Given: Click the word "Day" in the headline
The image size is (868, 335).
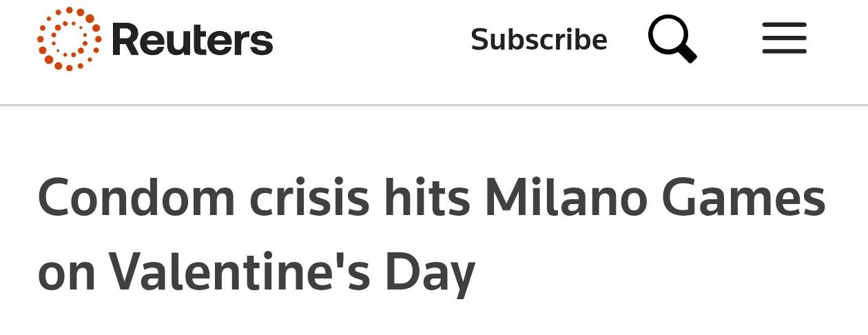Looking at the screenshot, I should pos(433,272).
